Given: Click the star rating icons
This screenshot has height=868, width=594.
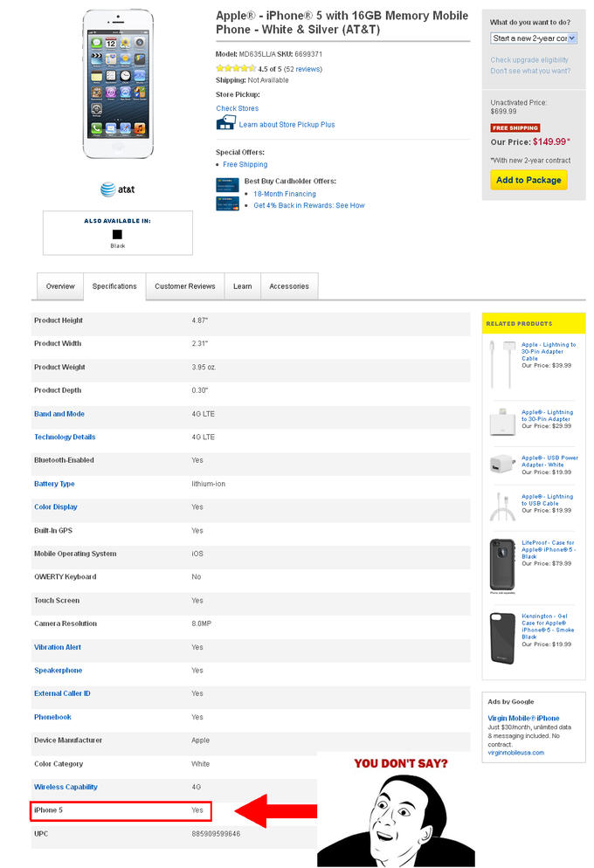Looking at the screenshot, I should click(236, 69).
